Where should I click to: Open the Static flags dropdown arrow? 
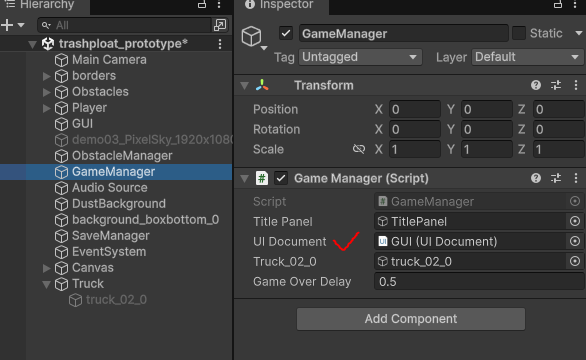pyautogui.click(x=579, y=33)
